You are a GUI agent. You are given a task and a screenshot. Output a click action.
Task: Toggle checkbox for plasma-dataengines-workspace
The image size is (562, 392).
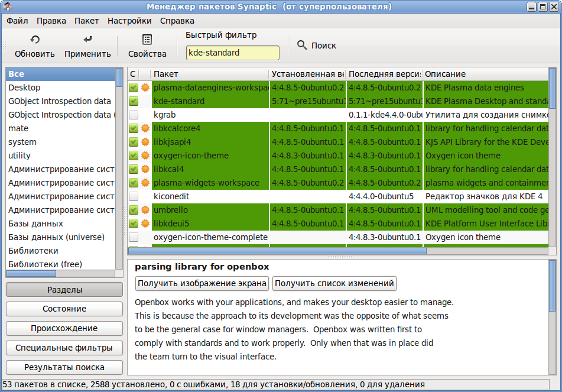coord(134,88)
